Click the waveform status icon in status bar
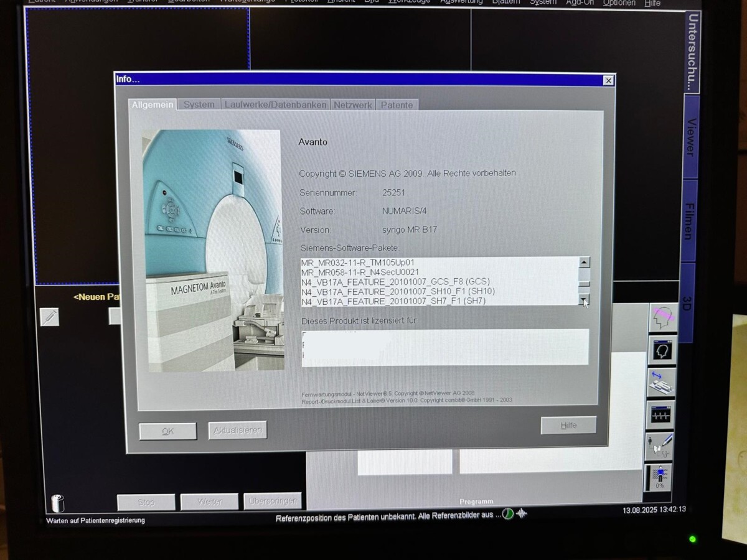The height and width of the screenshot is (560, 747). (x=522, y=514)
